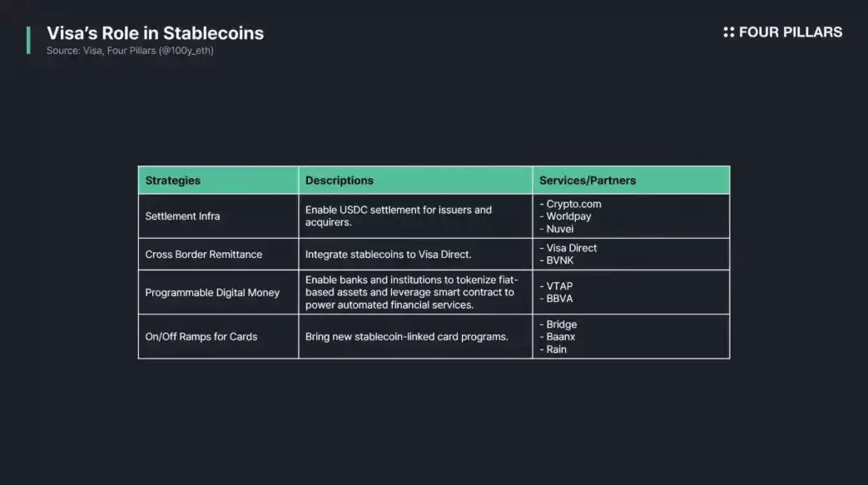Screen dimensions: 868x485
Task: Click the BVNK partner entry
Action: click(x=557, y=260)
